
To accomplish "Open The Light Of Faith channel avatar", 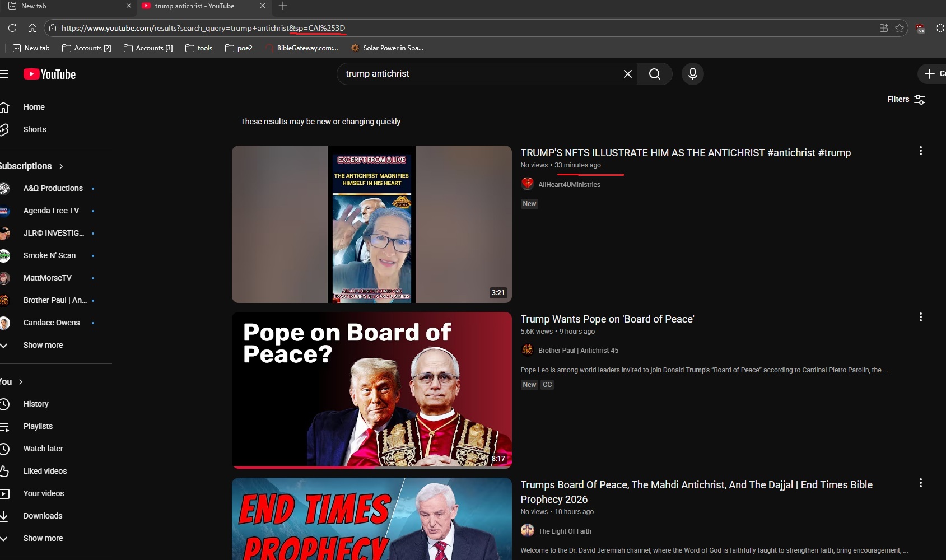I will pos(528,530).
